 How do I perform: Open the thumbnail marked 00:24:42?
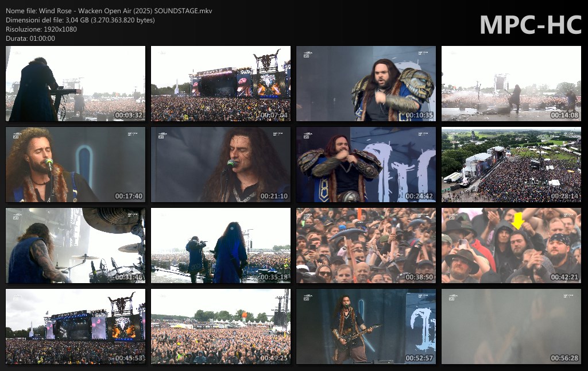[x=366, y=165]
